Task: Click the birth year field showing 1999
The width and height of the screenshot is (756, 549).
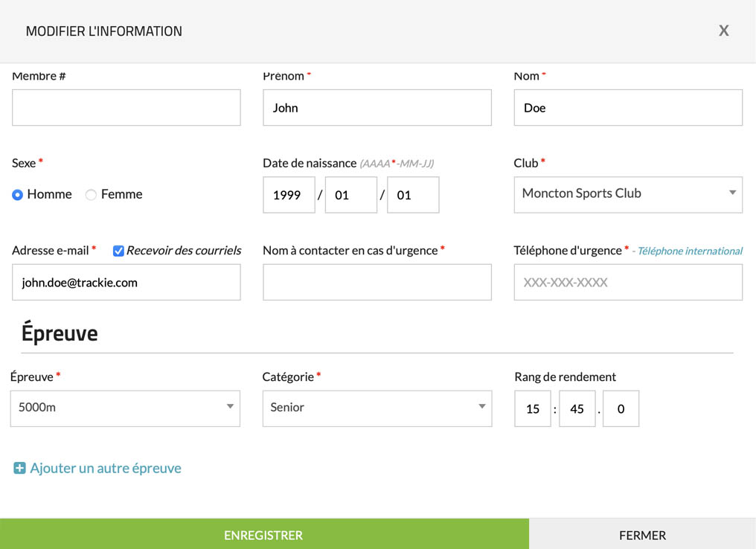Action: tap(289, 195)
